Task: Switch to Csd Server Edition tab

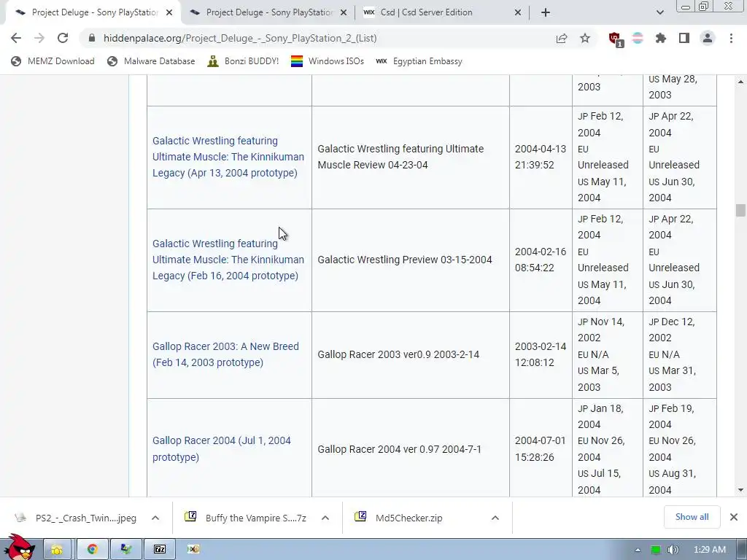Action: (442, 13)
